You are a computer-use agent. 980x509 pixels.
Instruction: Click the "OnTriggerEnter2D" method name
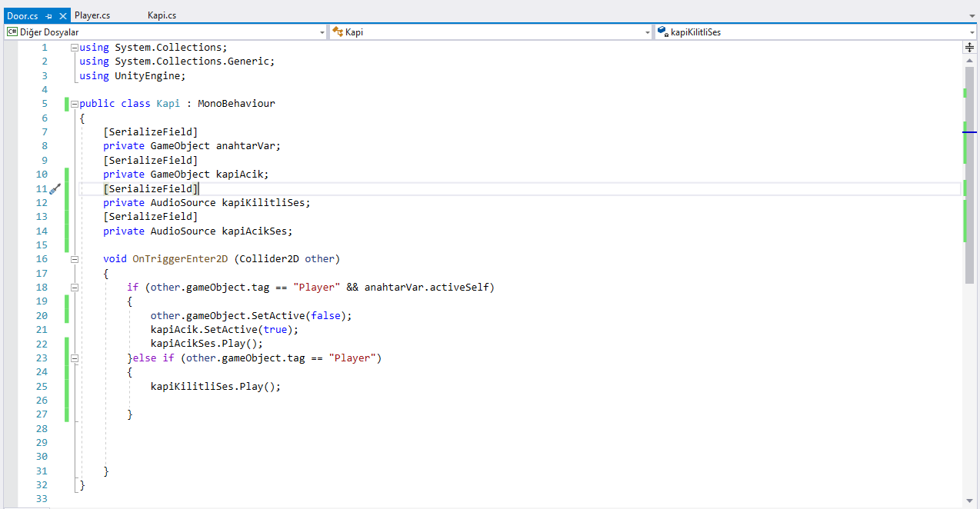180,259
